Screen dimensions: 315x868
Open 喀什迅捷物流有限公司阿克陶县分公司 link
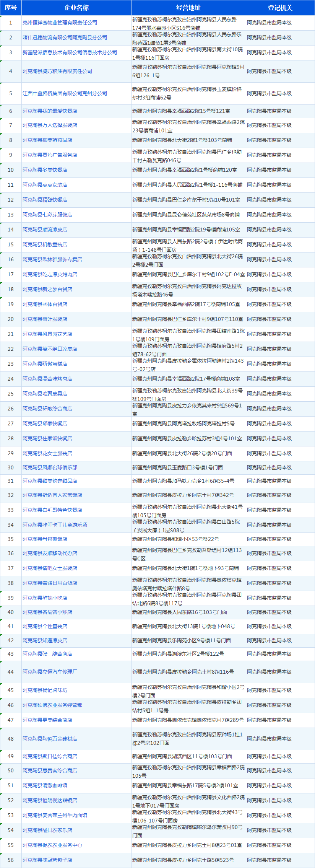click(x=65, y=37)
